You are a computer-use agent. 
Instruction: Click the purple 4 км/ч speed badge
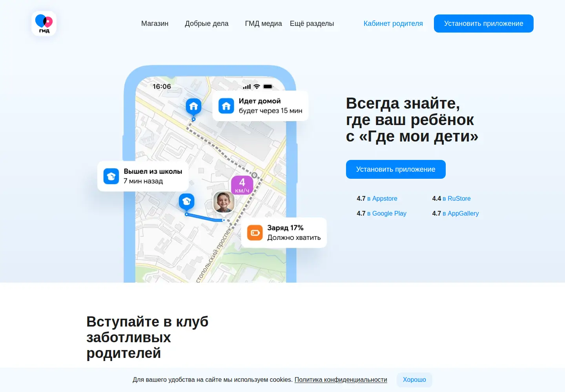coord(242,185)
